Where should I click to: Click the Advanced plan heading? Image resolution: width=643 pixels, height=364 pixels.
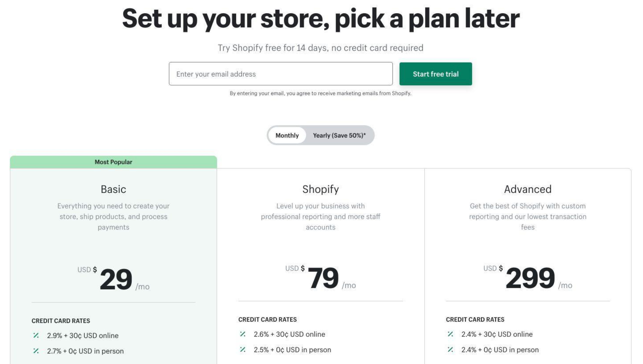527,189
